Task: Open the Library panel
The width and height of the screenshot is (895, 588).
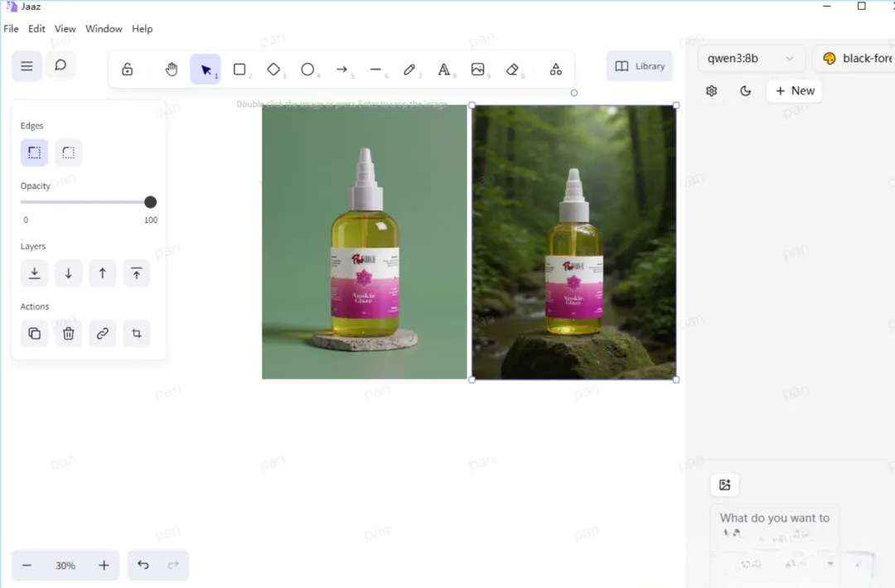Action: [640, 66]
